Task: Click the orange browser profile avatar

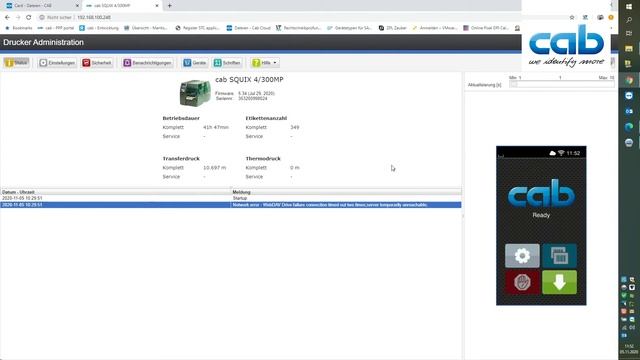Action: pos(611,18)
